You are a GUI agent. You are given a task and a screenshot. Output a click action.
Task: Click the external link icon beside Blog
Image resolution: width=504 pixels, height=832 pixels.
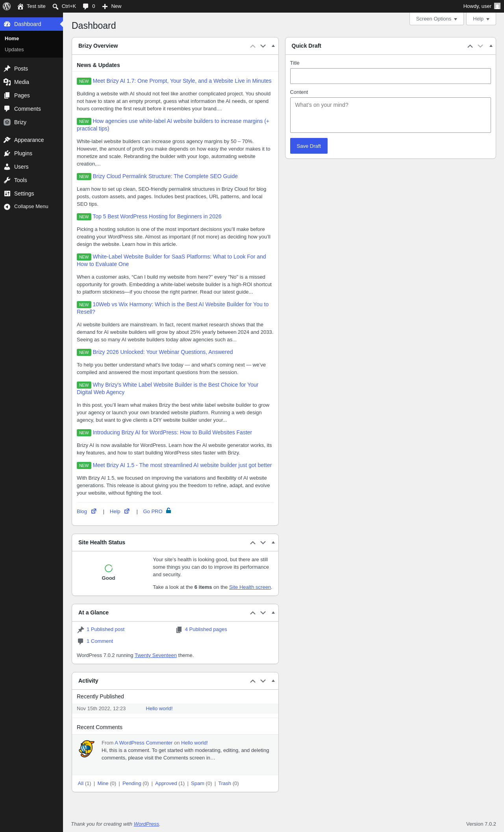coord(94,511)
